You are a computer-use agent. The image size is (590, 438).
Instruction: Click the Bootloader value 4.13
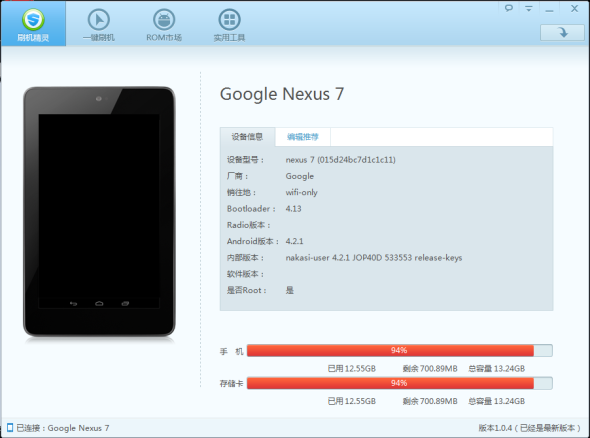[293, 208]
